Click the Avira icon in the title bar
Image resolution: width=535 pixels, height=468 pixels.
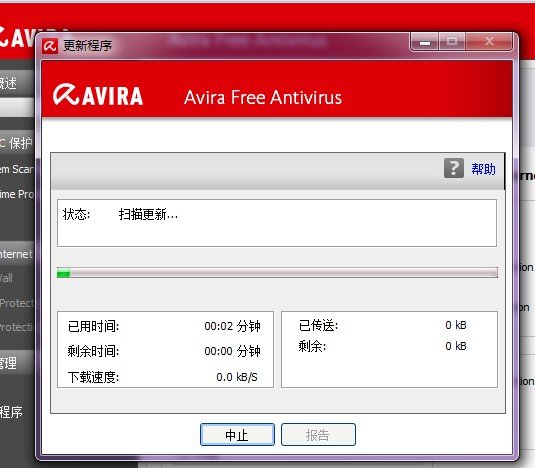point(50,45)
